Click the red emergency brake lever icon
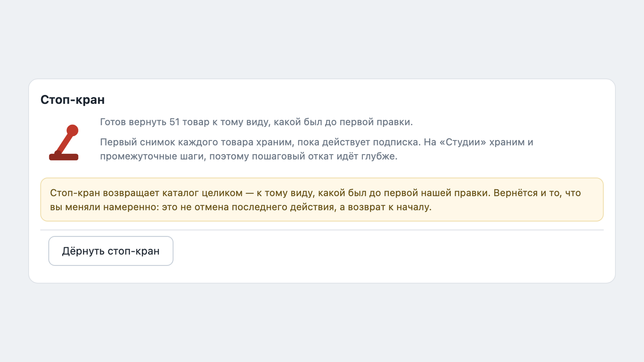This screenshot has width=644, height=362. (64, 143)
